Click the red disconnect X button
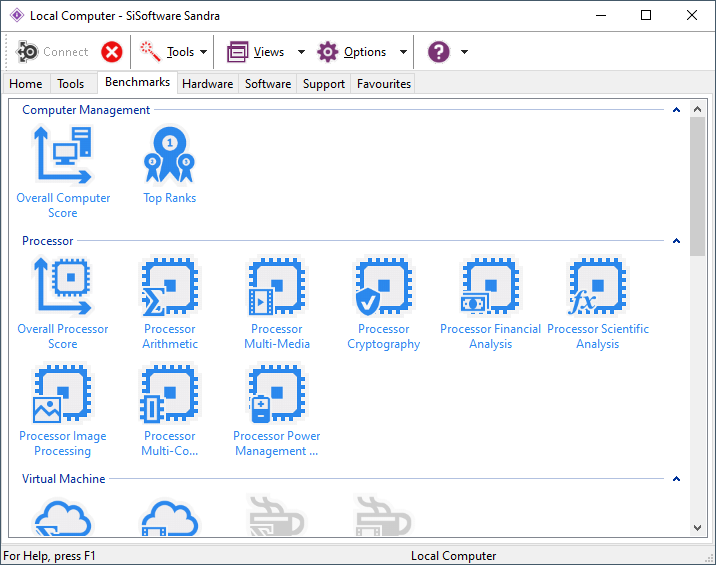 [x=112, y=52]
